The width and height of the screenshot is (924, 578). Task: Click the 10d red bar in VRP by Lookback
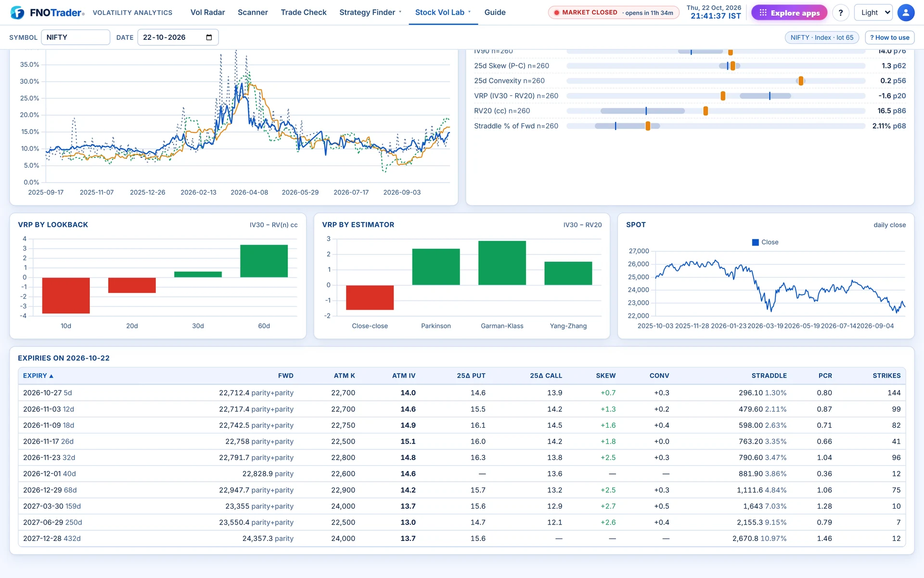(66, 295)
